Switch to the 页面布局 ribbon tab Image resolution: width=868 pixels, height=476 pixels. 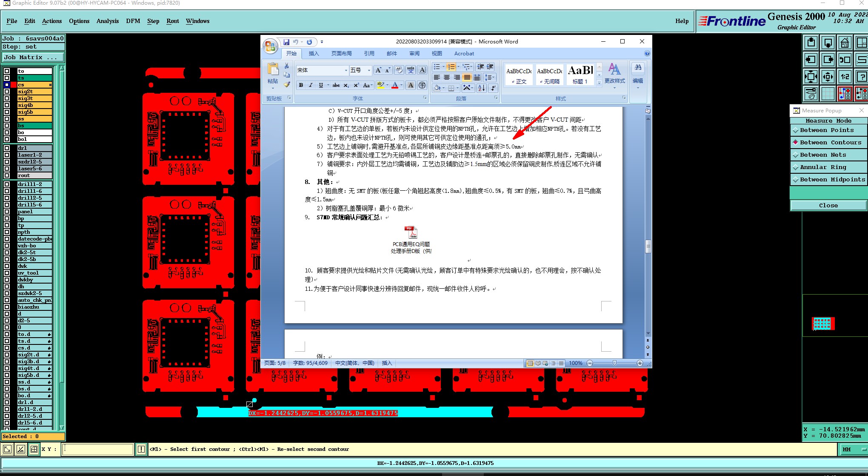(x=341, y=54)
